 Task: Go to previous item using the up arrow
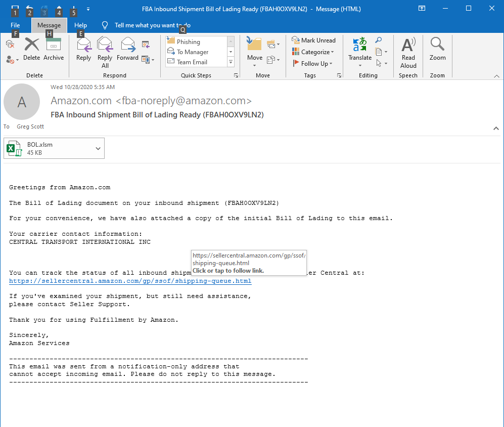[59, 9]
